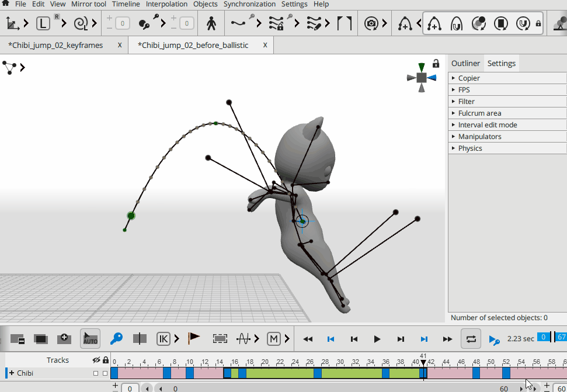Expand the Physics settings section
This screenshot has height=392, width=567.
[470, 148]
